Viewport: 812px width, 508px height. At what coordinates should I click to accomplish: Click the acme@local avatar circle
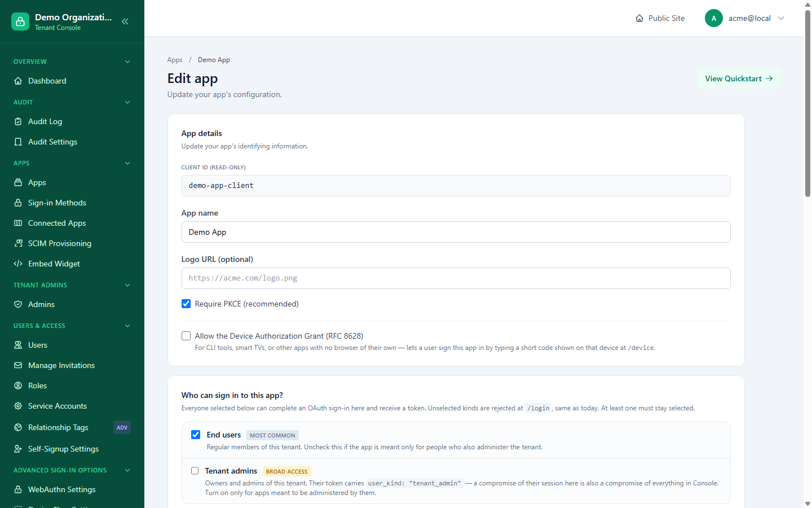(714, 18)
